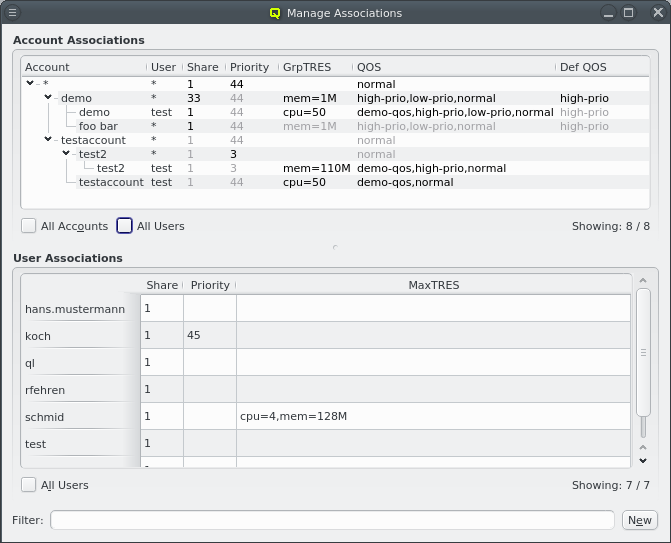Click the 'Showing: 8 / 8' label
Image resolution: width=671 pixels, height=543 pixels.
[611, 226]
